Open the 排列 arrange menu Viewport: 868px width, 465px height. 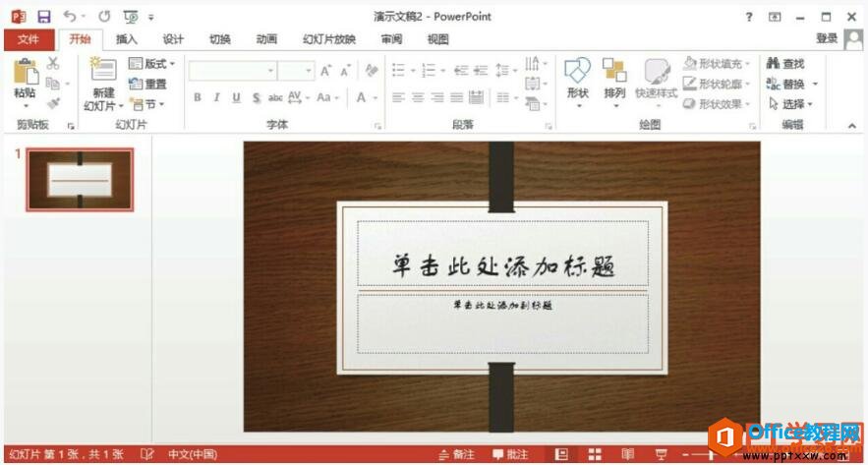(x=614, y=82)
